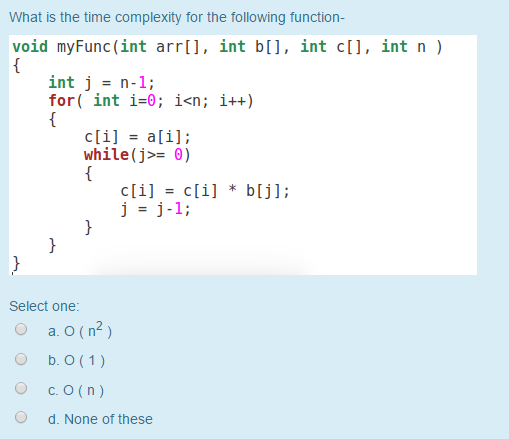Click the 'b. O ( 1 )' answer label
The width and height of the screenshot is (509, 439).
[76, 360]
